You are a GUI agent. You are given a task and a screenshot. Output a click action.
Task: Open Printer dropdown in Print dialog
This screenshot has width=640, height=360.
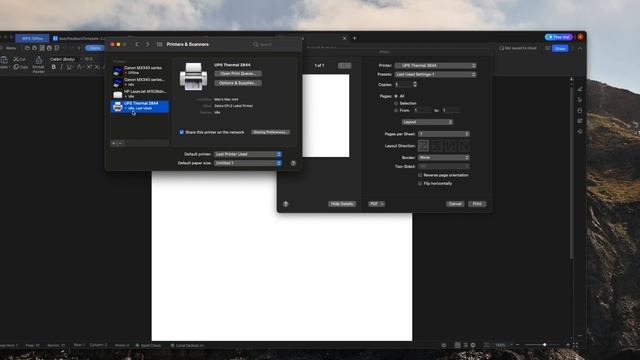coord(436,65)
